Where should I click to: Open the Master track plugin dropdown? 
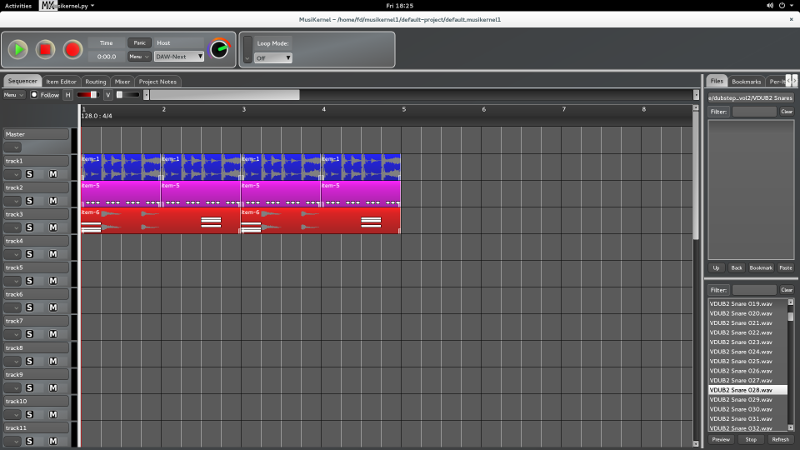(13, 147)
